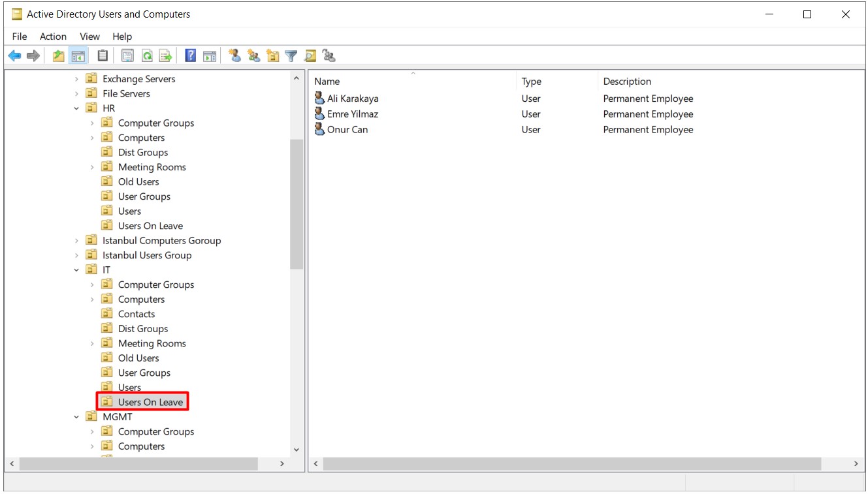Open Properties via the toolbar icon
Image resolution: width=868 pixels, height=494 pixels.
128,56
